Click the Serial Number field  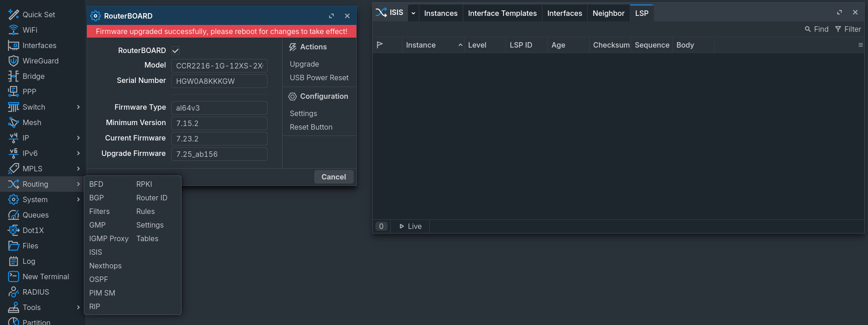(x=219, y=81)
